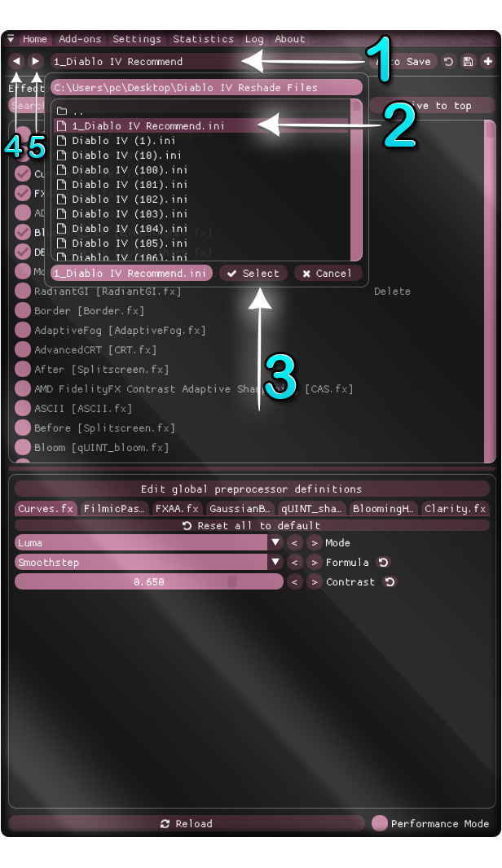
Task: Open the About tab
Action: pos(290,39)
